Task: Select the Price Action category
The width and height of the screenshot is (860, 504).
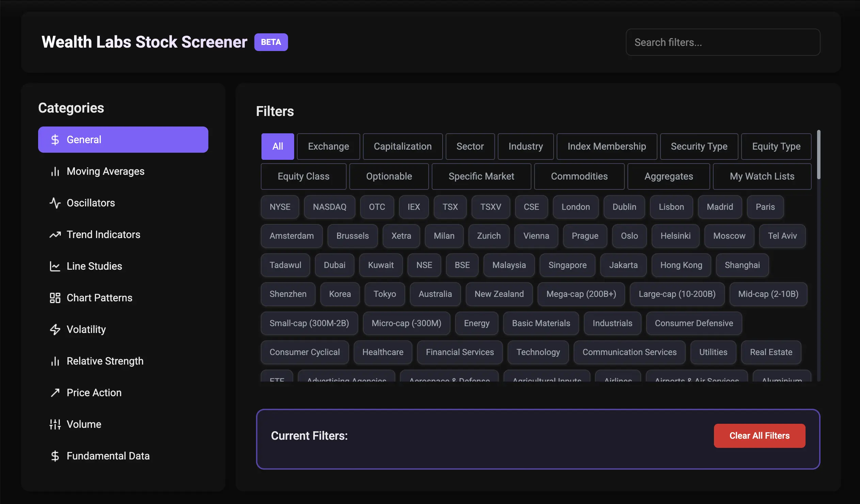Action: [x=94, y=392]
